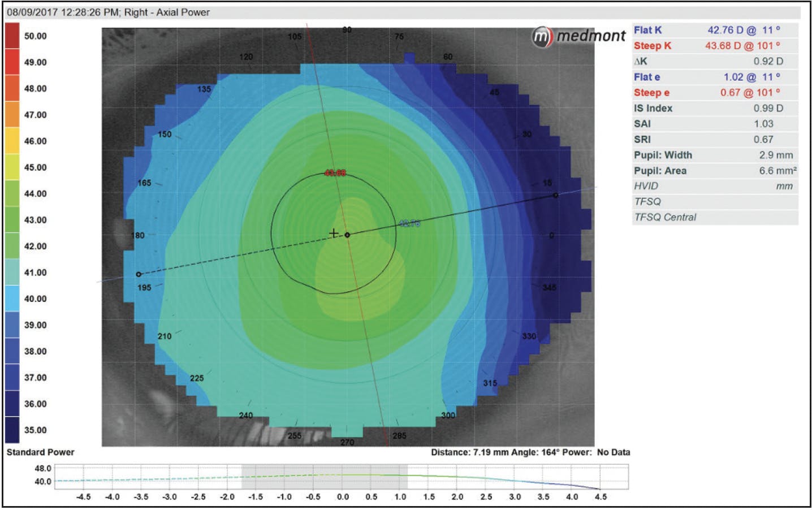Click the small circle marker at the corneal apex
This screenshot has width=812, height=510.
tap(347, 235)
